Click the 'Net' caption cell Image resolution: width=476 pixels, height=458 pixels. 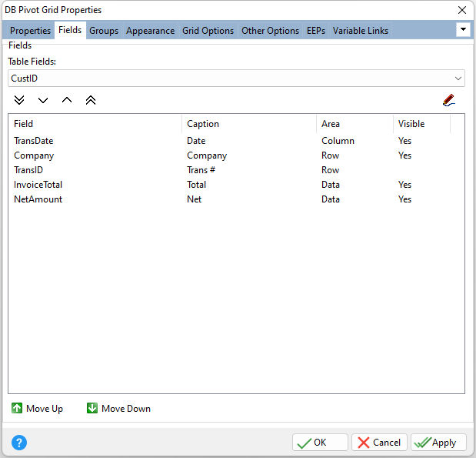pyautogui.click(x=194, y=199)
